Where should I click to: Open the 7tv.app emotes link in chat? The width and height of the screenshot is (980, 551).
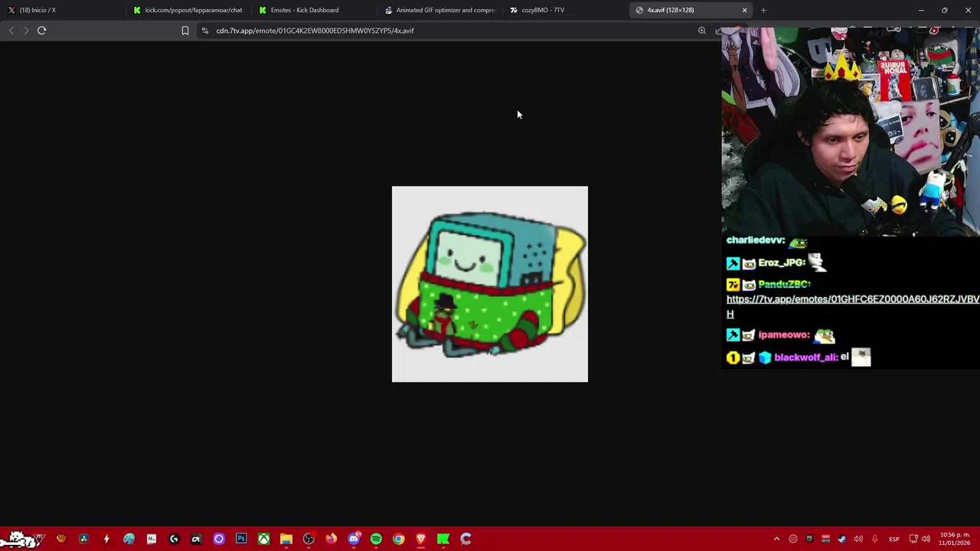pos(852,306)
